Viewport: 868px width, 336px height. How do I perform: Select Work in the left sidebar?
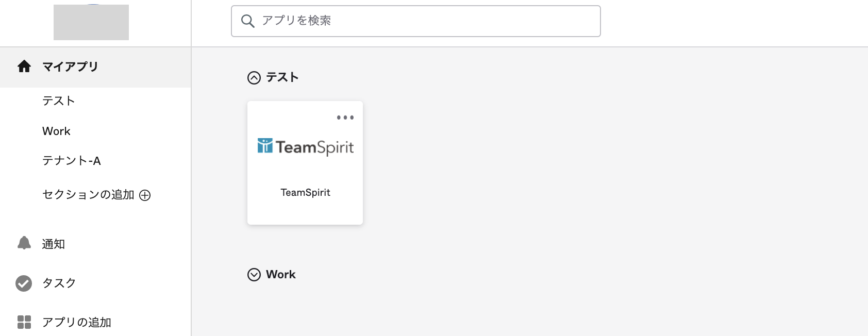tap(56, 131)
